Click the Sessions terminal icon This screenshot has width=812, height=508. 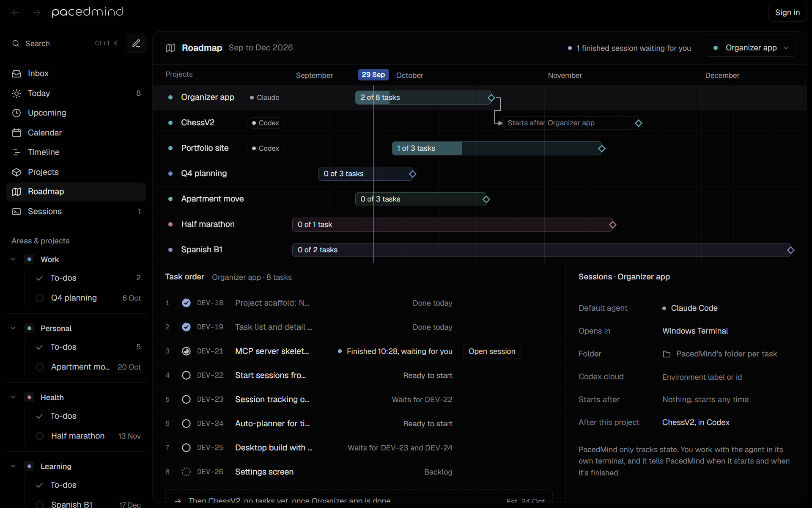point(16,212)
